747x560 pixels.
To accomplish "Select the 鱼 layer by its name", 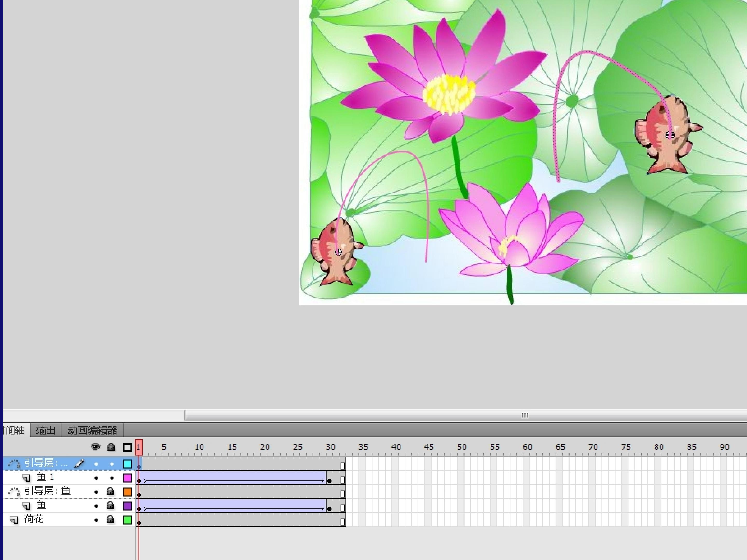I will [x=41, y=505].
